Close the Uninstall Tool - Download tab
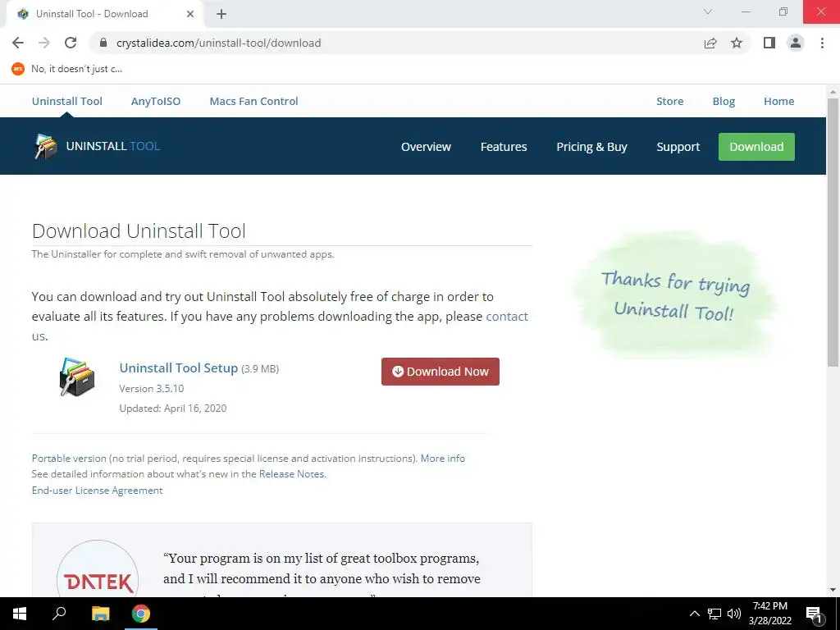Image resolution: width=840 pixels, height=630 pixels. tap(190, 14)
